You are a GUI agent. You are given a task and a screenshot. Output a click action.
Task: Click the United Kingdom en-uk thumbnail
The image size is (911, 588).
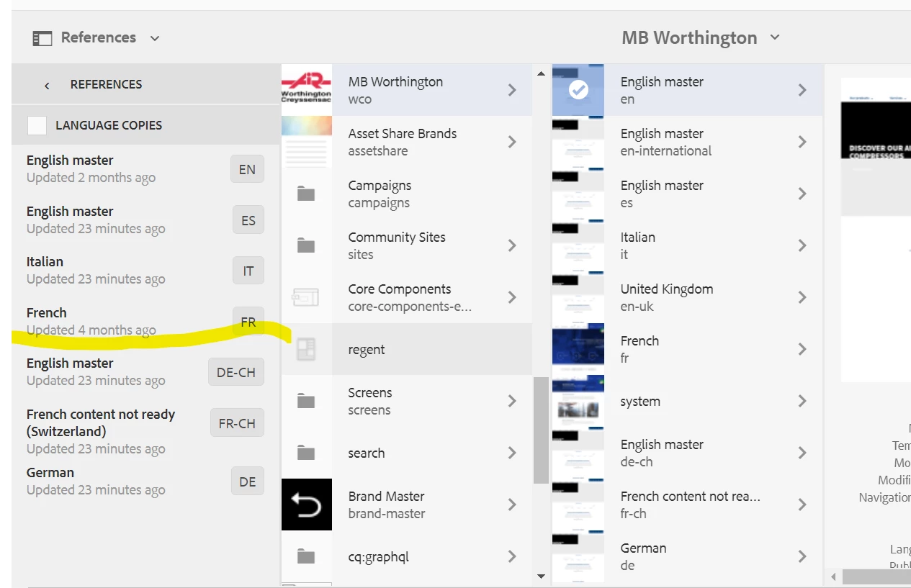[578, 297]
